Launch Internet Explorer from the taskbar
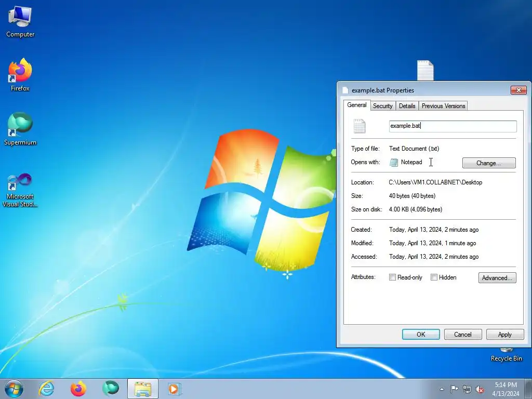 [x=46, y=389]
